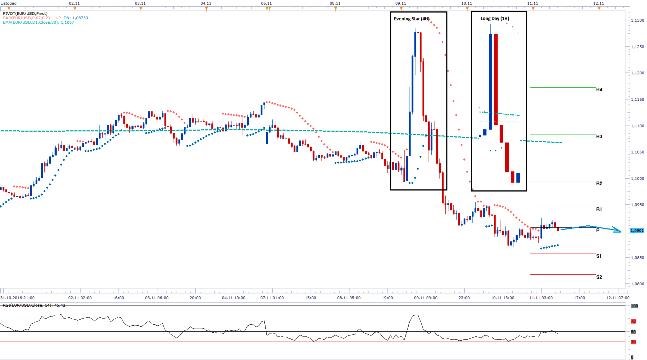
Task: Click the oscillator peak under Evening Star
Action: pyautogui.click(x=416, y=316)
